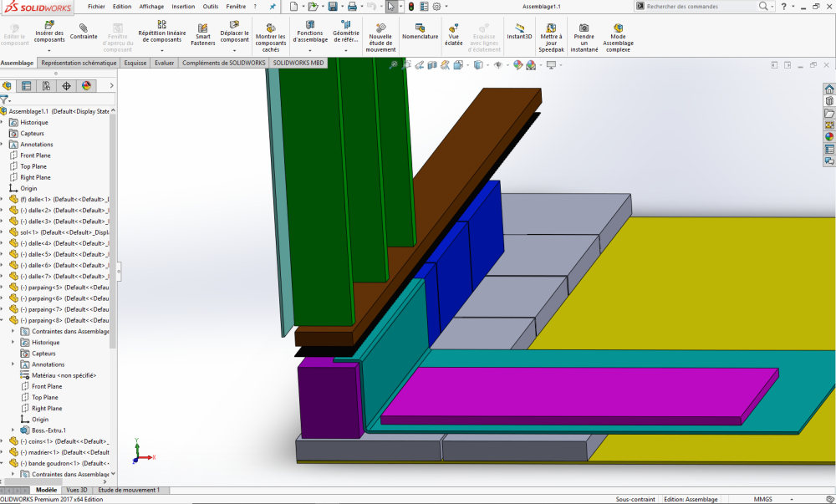Screen dimensions: 836x504
Task: Open the Insertion menu
Action: click(x=183, y=7)
